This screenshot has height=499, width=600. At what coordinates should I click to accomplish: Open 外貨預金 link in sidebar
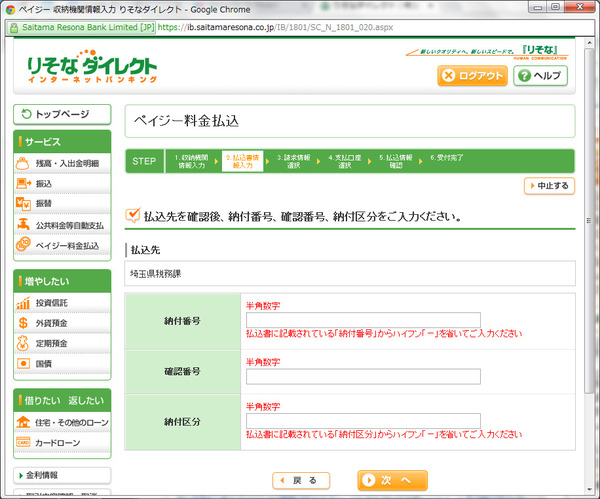[x=62, y=323]
